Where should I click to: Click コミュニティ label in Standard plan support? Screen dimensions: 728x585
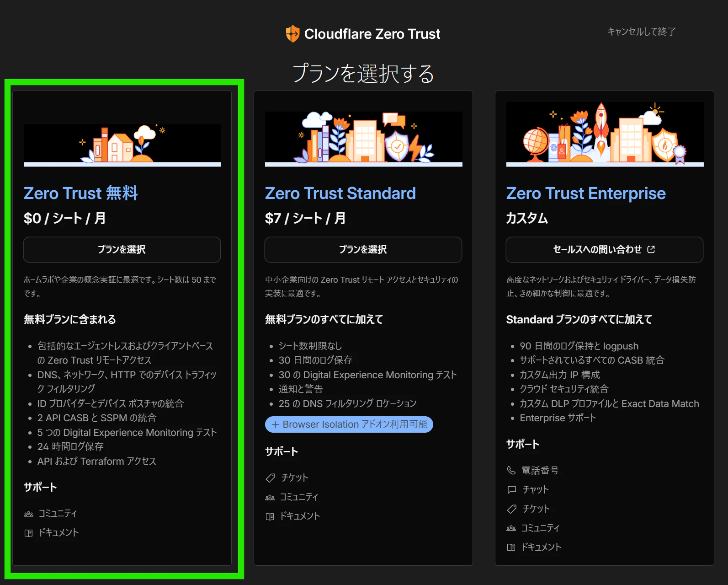click(x=299, y=497)
